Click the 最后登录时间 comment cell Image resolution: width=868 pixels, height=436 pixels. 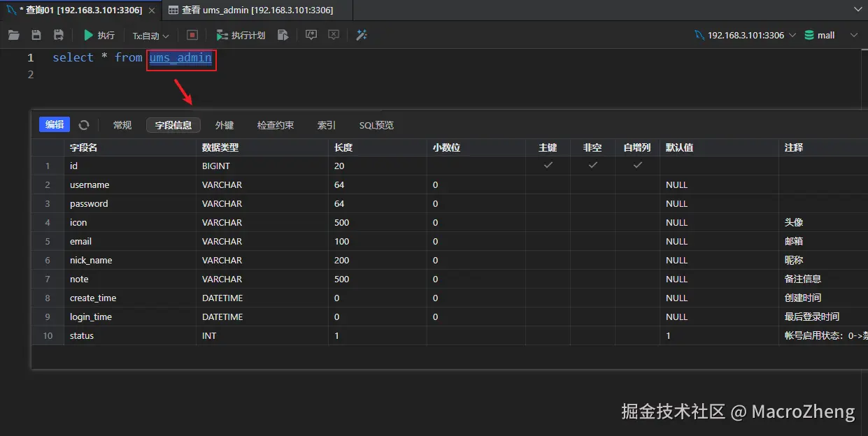(x=823, y=317)
